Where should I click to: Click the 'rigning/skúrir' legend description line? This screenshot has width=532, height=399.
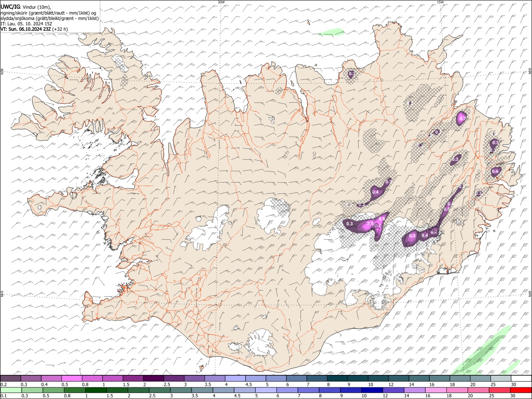49,12
